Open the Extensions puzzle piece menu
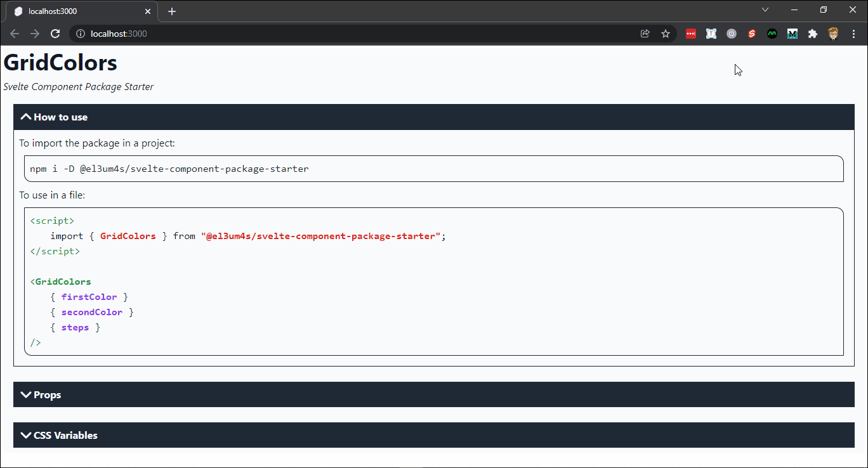Screen dimensions: 868x468 (x=813, y=34)
